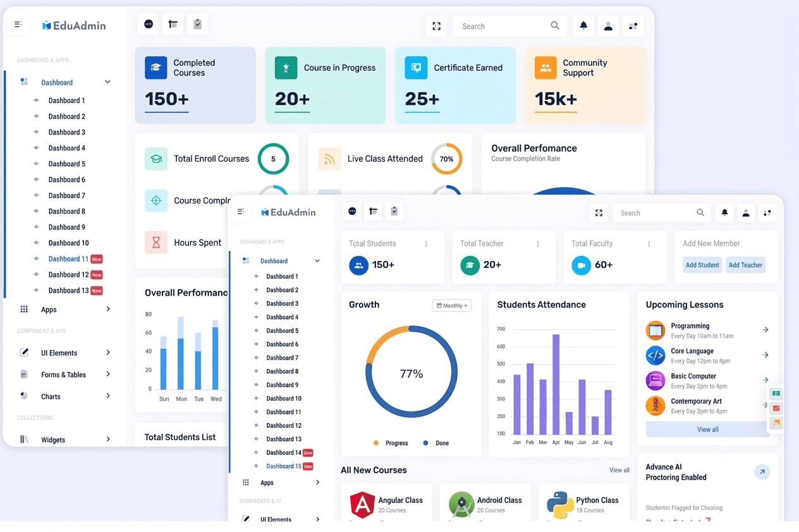799x532 pixels.
Task: Toggle the hamburger menu in front window
Action: point(241,212)
